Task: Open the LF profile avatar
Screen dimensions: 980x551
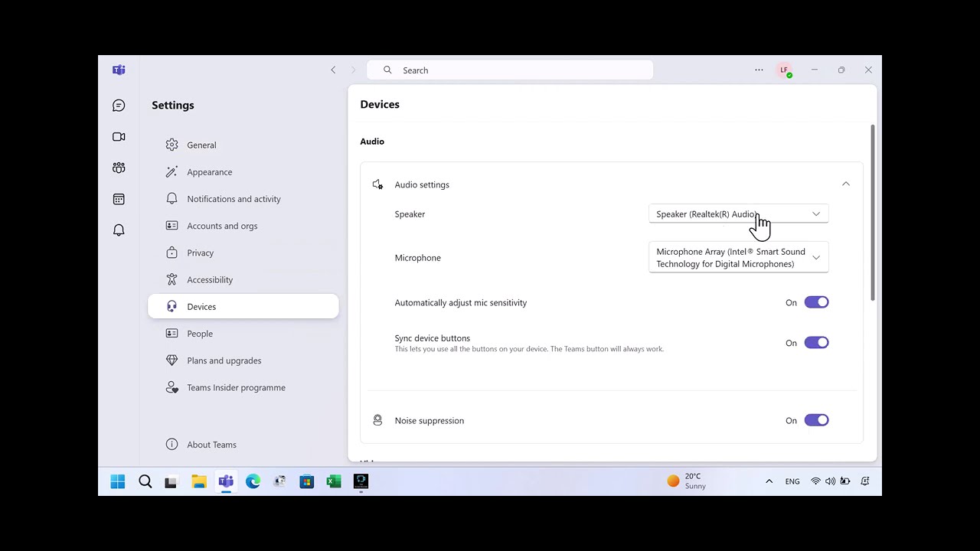Action: pos(784,70)
